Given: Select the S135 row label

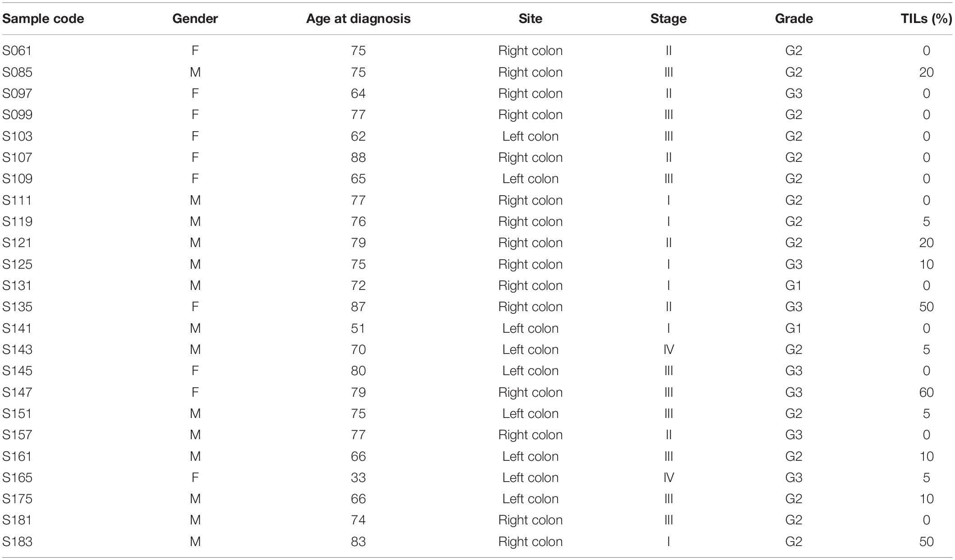Looking at the screenshot, I should 17,307.
